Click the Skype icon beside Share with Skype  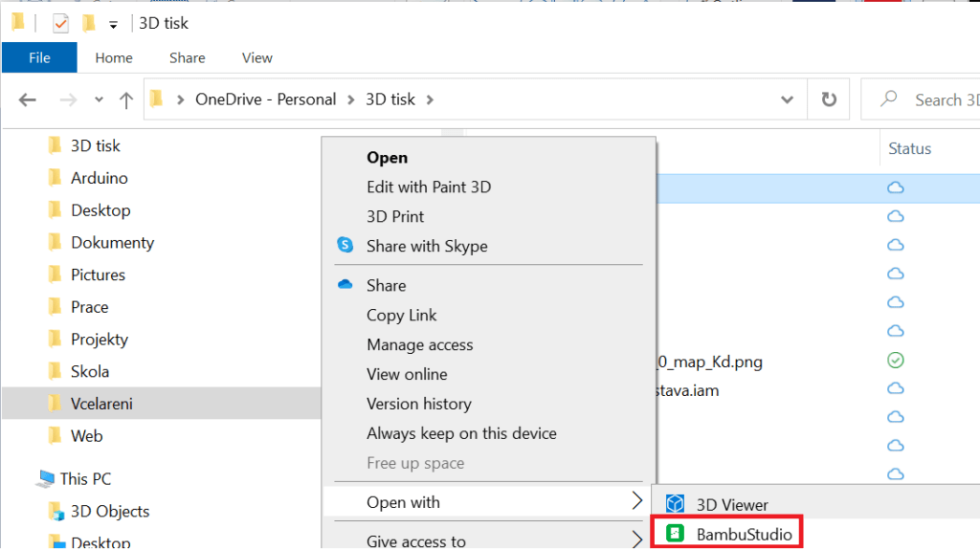point(345,245)
